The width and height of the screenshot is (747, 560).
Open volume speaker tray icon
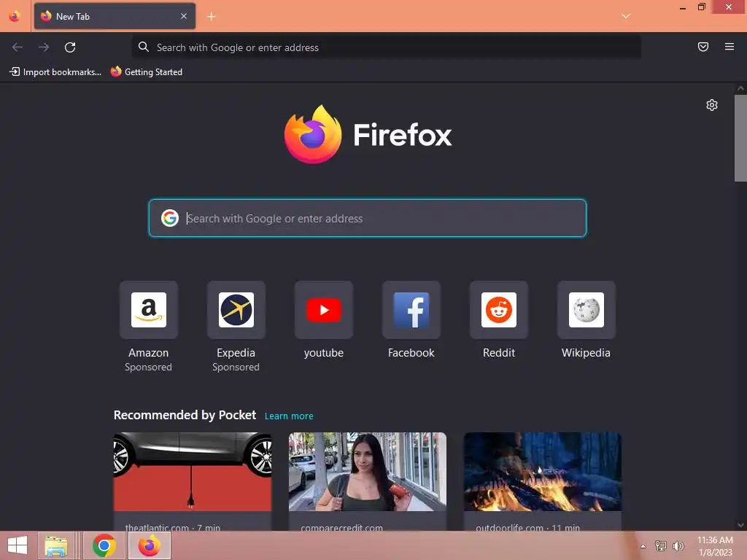678,545
